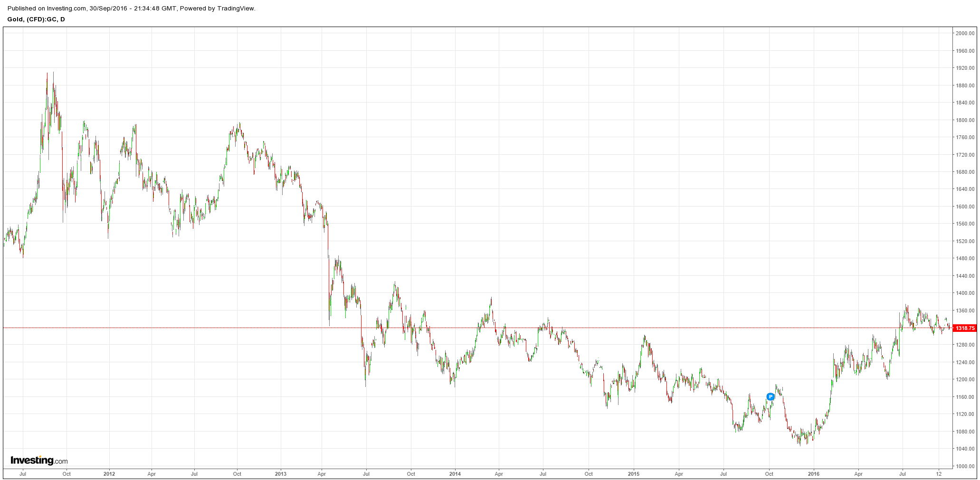Click the 2000.00 price axis label

[965, 33]
